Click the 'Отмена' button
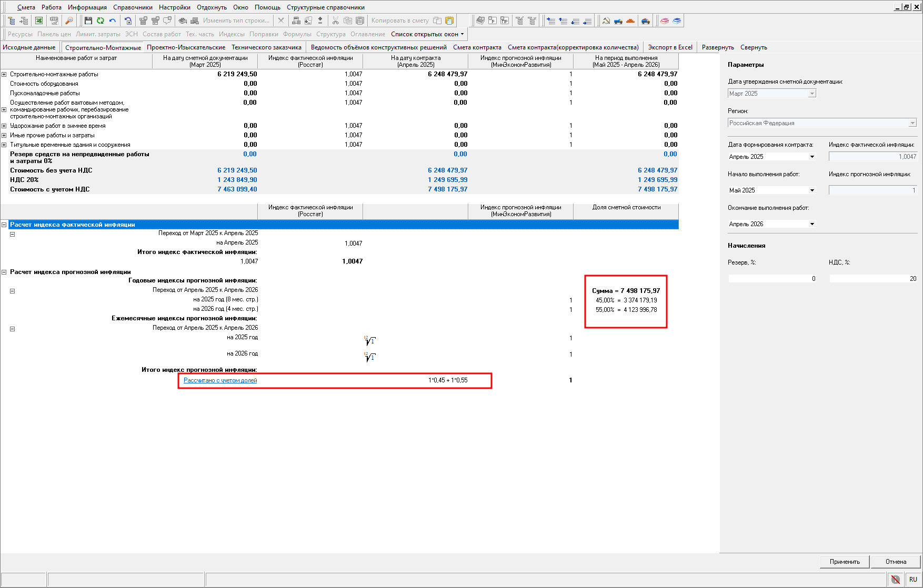This screenshot has width=923, height=588. (896, 562)
